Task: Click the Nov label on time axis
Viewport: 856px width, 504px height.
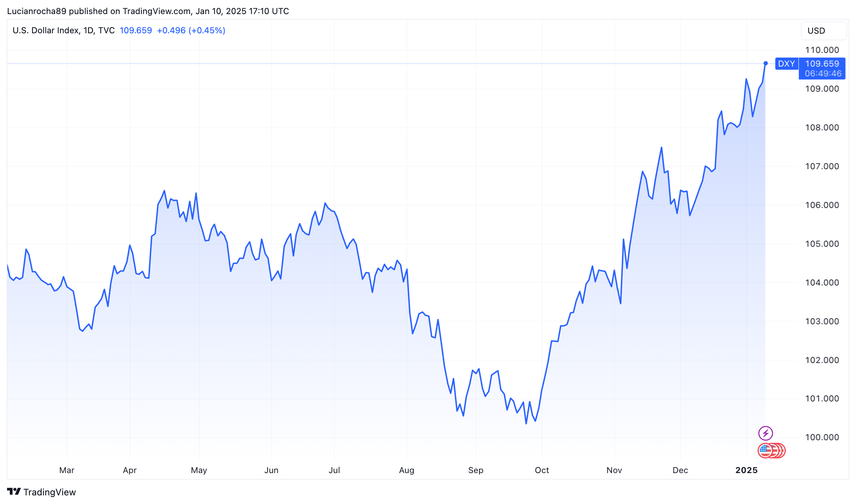Action: 614,470
